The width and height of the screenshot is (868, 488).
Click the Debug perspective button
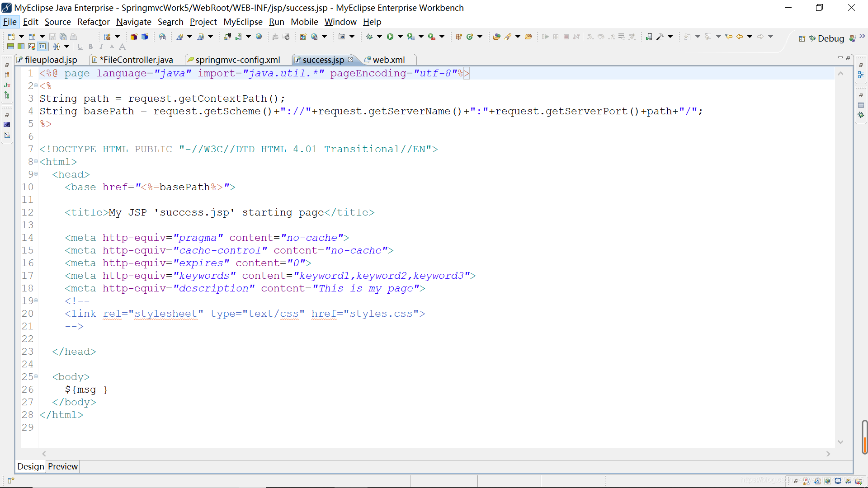826,38
